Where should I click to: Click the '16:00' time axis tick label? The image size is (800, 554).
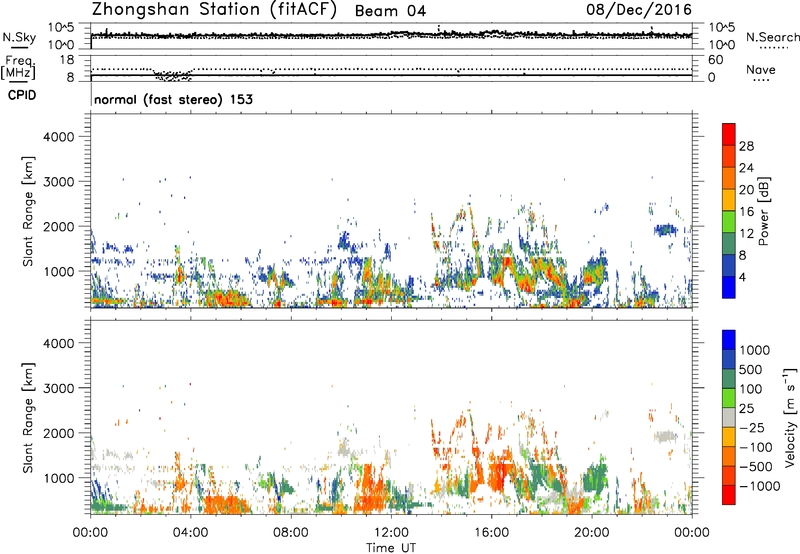[491, 533]
